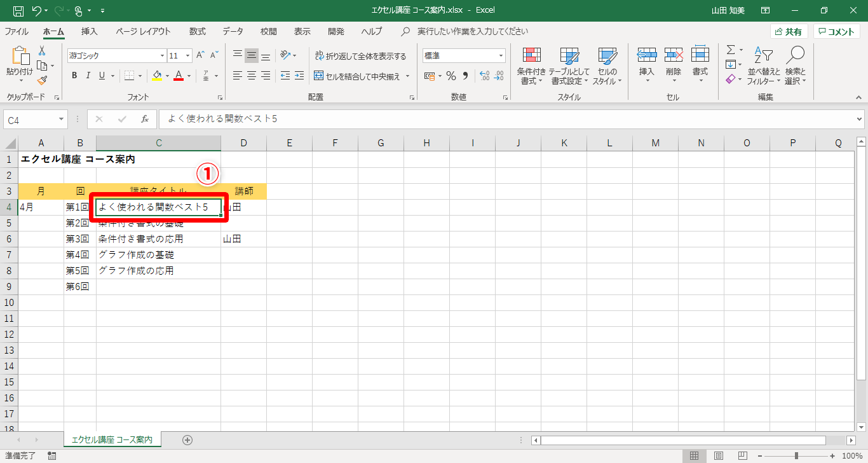
Task: Toggle middle vertical alignment
Action: click(252, 55)
